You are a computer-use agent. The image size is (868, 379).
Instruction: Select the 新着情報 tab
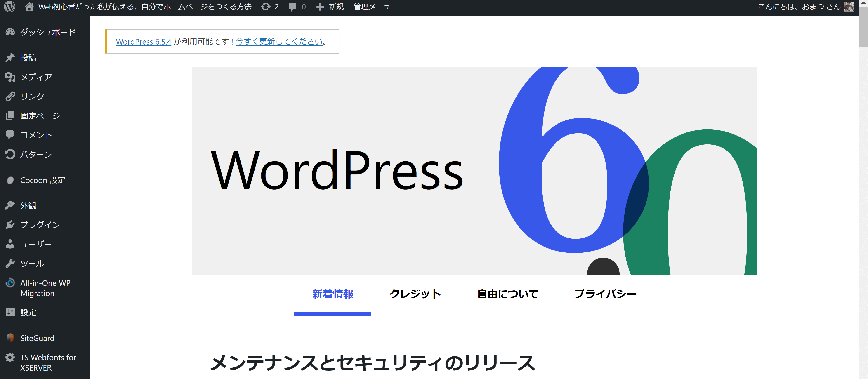point(333,294)
